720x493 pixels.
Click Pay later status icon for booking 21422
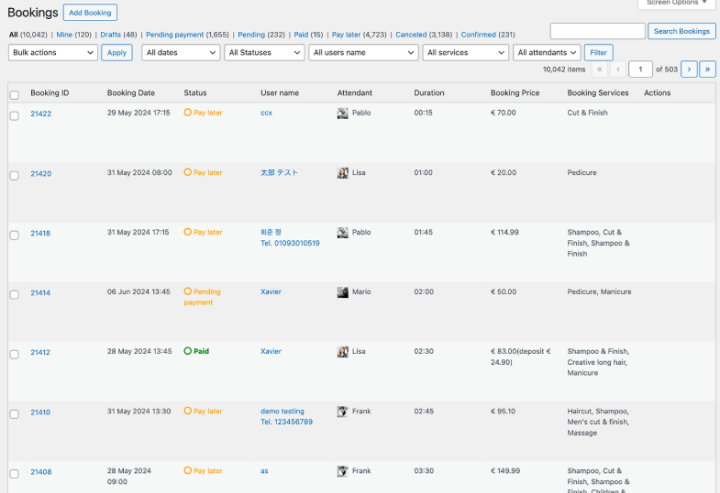coord(187,112)
